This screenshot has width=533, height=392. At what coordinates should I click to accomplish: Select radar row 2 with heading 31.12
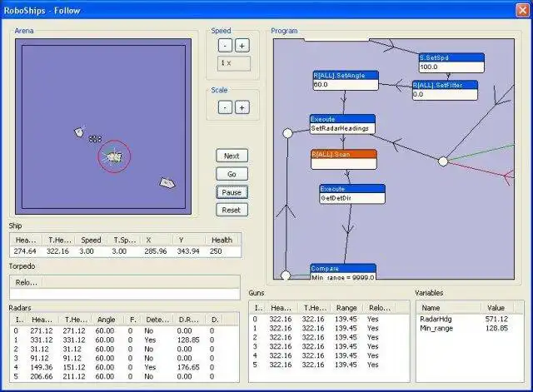pos(124,350)
